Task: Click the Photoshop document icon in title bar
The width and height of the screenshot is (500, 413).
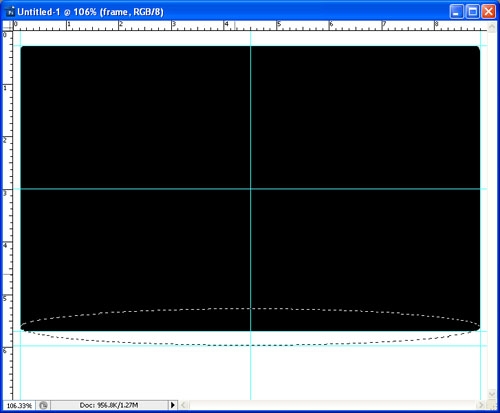Action: click(11, 12)
